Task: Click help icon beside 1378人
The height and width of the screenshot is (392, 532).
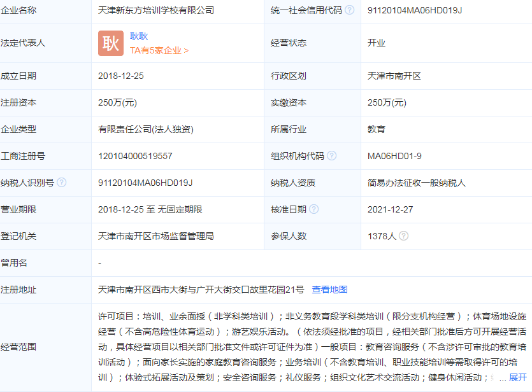Action: click(403, 236)
